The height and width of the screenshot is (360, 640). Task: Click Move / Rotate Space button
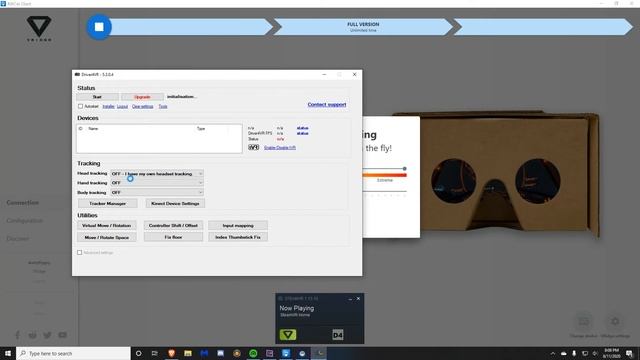point(107,237)
